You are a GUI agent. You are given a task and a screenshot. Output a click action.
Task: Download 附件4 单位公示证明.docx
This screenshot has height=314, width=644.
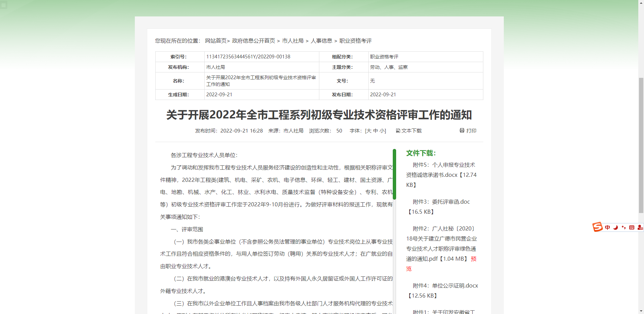(445, 286)
